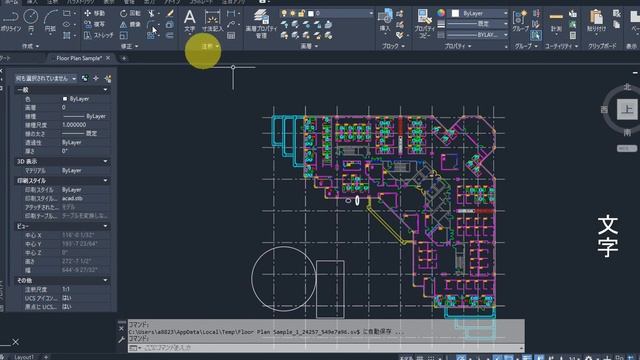The image size is (640, 360).
Task: Click the Copy (複写) tool
Action: click(x=94, y=24)
